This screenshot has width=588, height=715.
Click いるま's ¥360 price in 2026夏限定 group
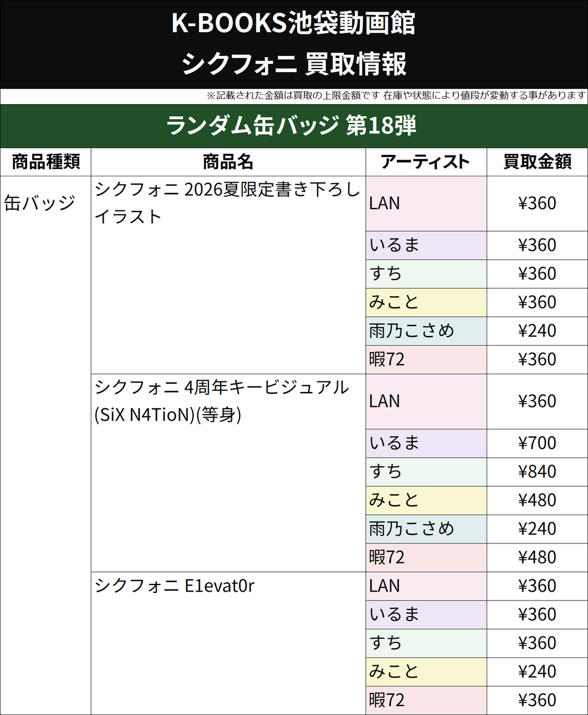[537, 245]
